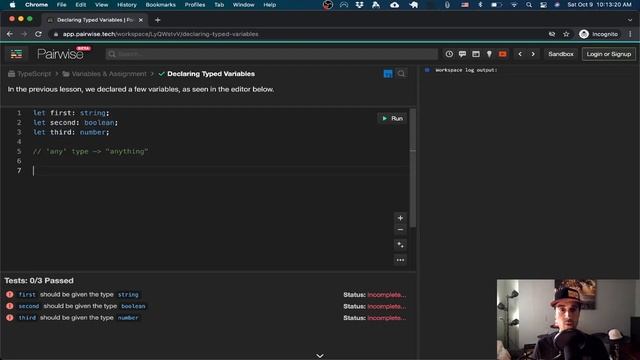Increase editor font size plus button
The image size is (640, 360).
[400, 218]
